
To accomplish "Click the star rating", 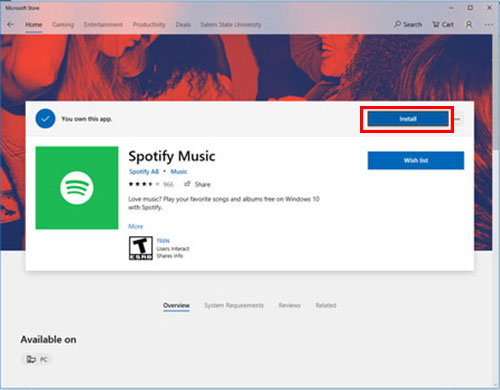I will (144, 184).
